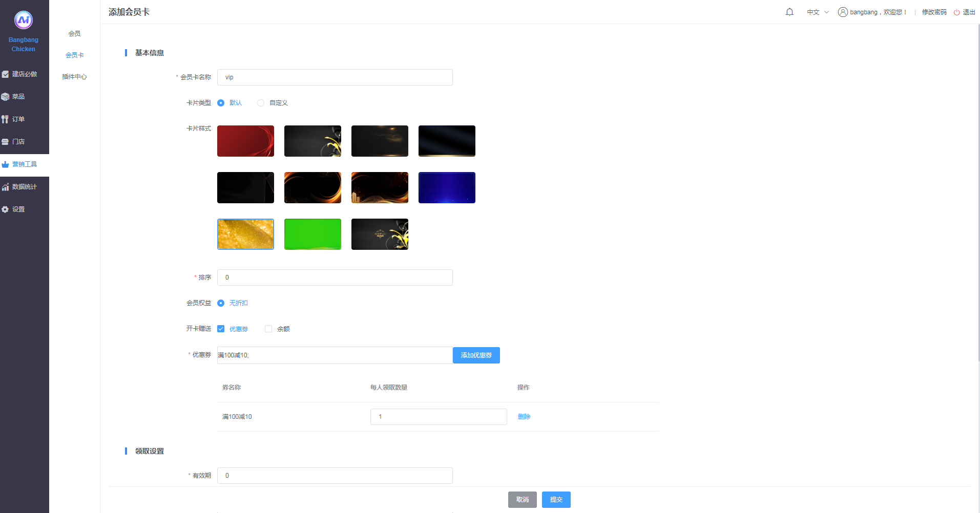
Task: Click the 门店 store icon
Action: [5, 142]
